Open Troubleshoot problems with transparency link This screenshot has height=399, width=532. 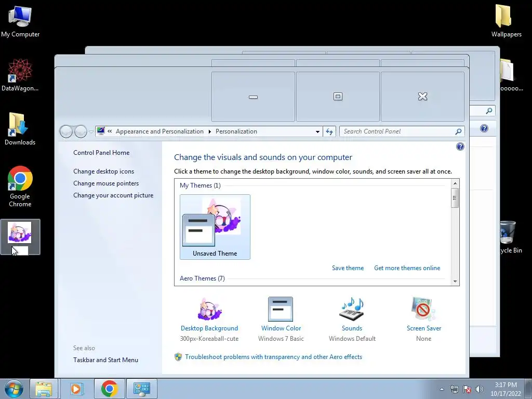[x=273, y=357]
